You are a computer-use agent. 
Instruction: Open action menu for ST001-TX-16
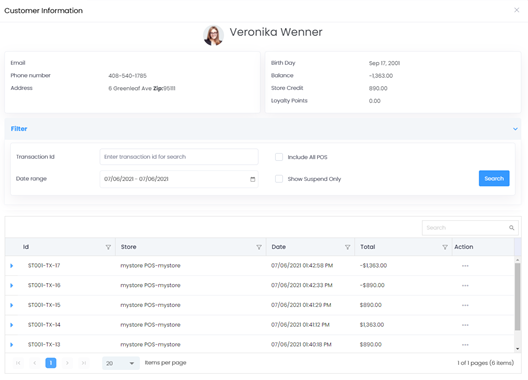(465, 285)
